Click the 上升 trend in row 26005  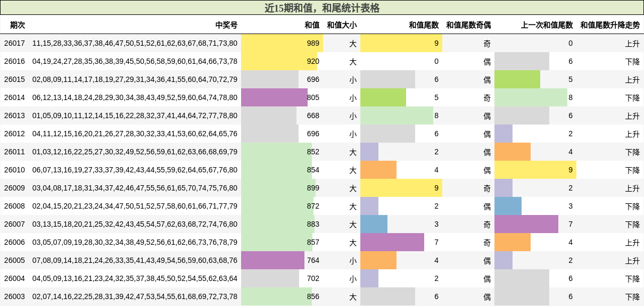[x=632, y=260]
